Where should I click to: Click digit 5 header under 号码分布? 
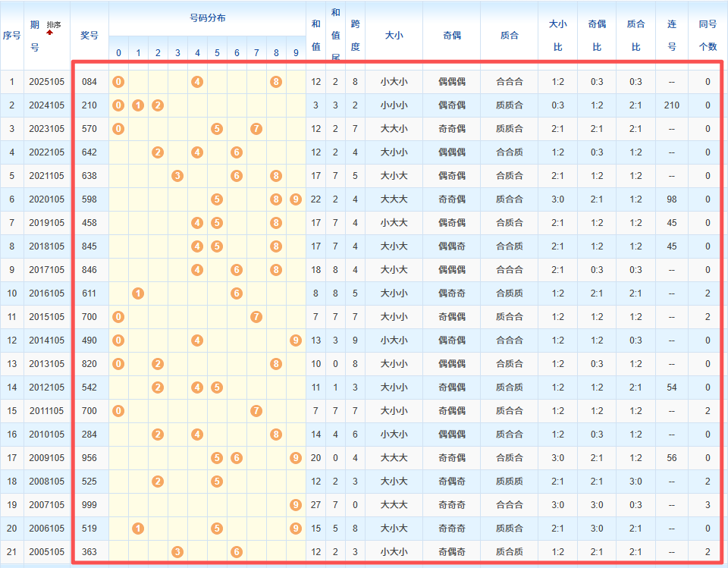coord(217,53)
